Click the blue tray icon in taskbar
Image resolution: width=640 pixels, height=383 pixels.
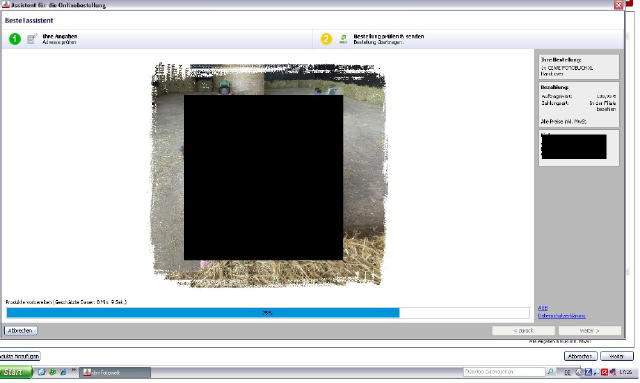[588, 372]
